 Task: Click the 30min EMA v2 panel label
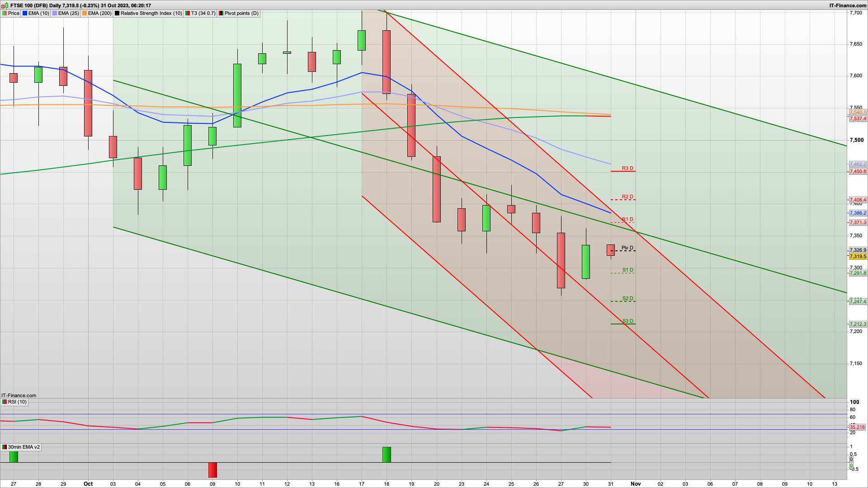[x=21, y=447]
